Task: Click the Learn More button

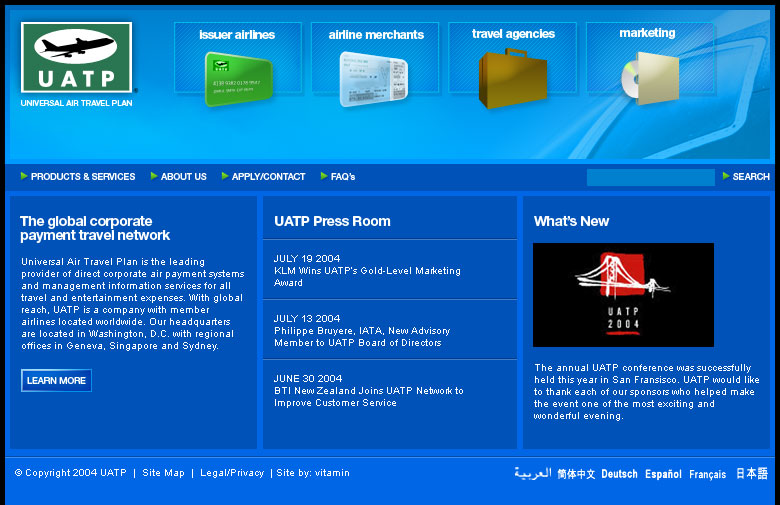Action: click(56, 380)
